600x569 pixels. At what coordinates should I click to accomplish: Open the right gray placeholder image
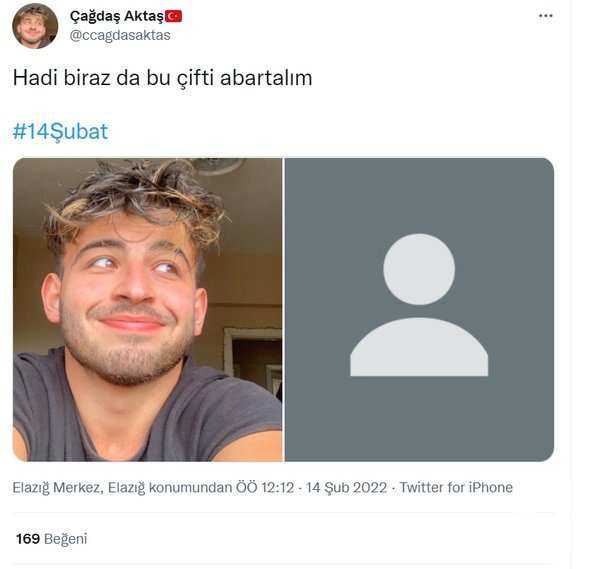tap(419, 310)
